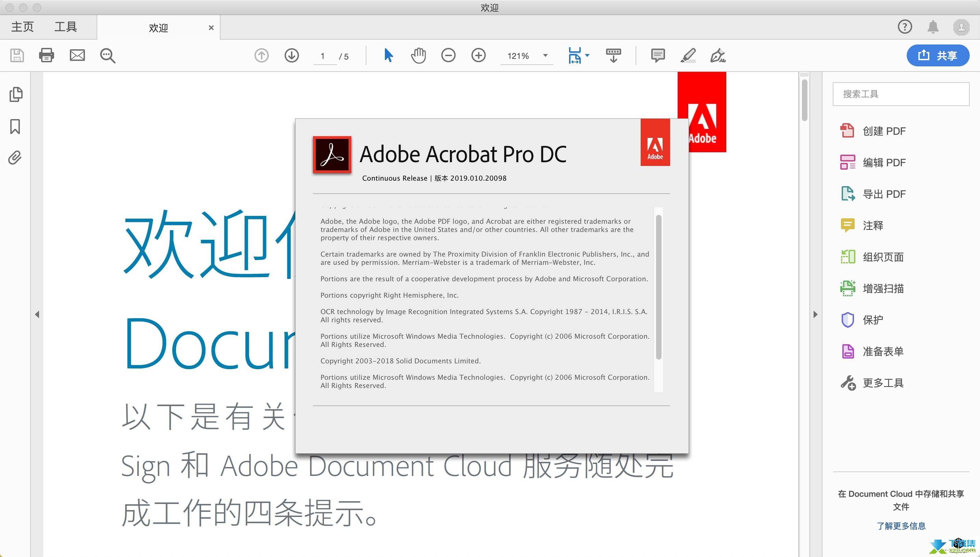The width and height of the screenshot is (980, 557).
Task: Open Help question mark icon
Action: pyautogui.click(x=905, y=27)
